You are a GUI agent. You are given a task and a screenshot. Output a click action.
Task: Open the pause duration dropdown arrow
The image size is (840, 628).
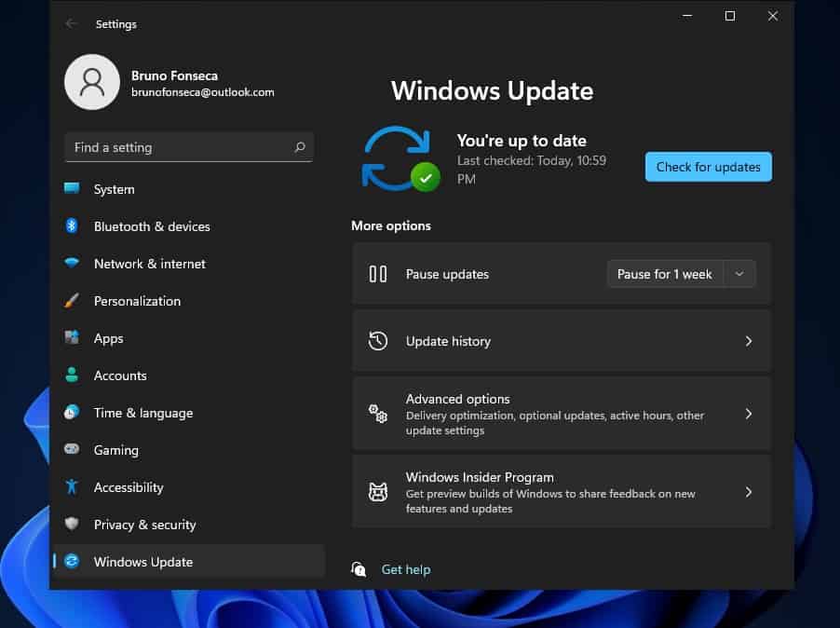739,274
